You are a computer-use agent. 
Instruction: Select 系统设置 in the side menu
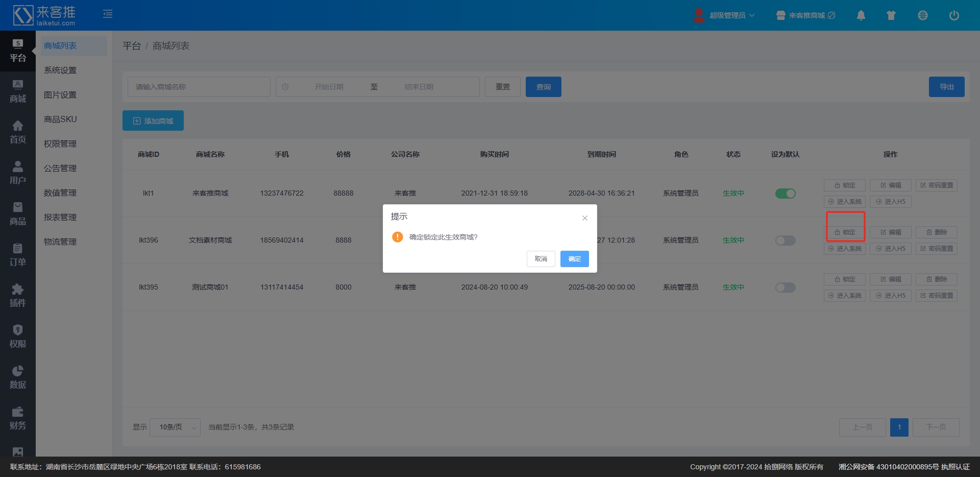pos(60,70)
